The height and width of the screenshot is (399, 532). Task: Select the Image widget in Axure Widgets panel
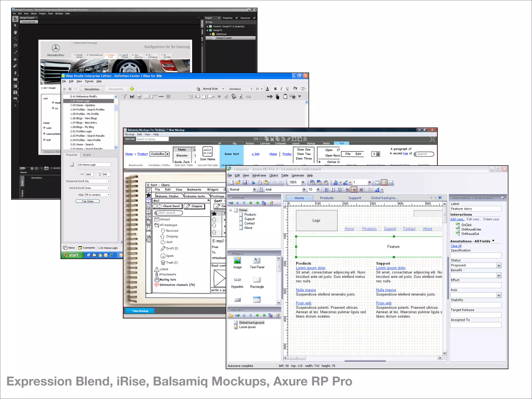(237, 263)
